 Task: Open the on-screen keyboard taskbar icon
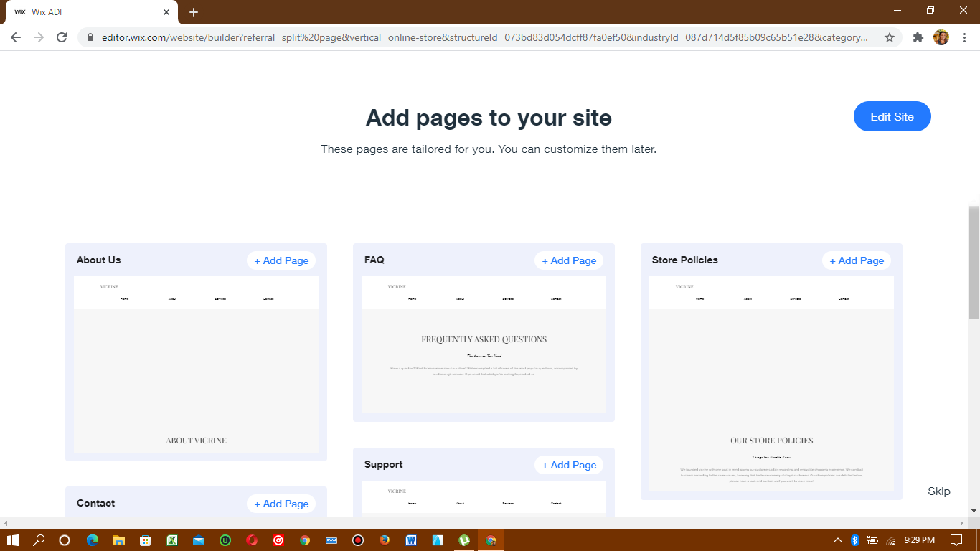[x=331, y=540]
